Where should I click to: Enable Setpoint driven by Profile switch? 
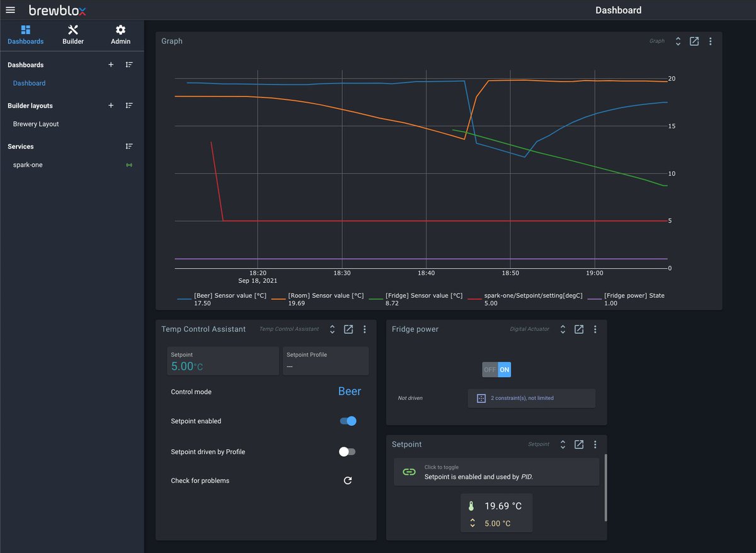click(347, 452)
